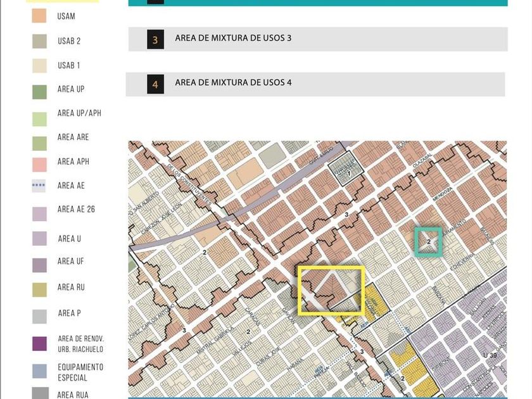The height and width of the screenshot is (399, 532).
Task: Click the USAB 2 legend swatch
Action: tap(39, 41)
